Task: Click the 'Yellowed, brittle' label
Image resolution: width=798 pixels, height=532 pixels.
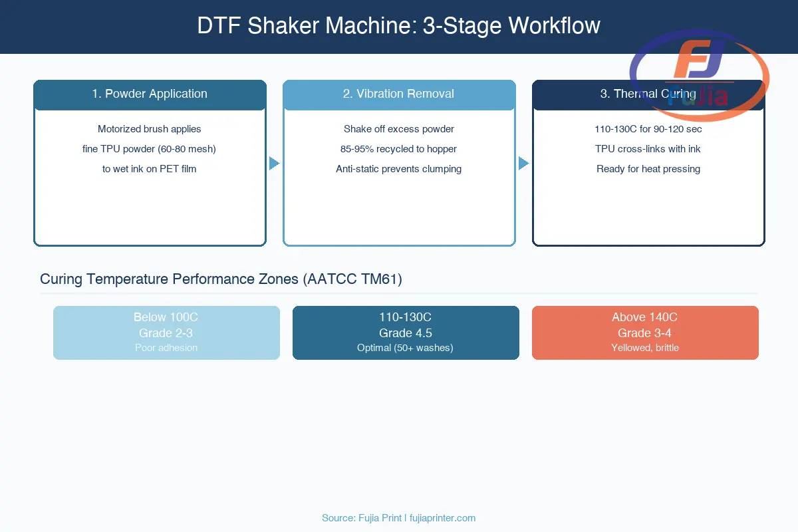Action: pyautogui.click(x=645, y=348)
